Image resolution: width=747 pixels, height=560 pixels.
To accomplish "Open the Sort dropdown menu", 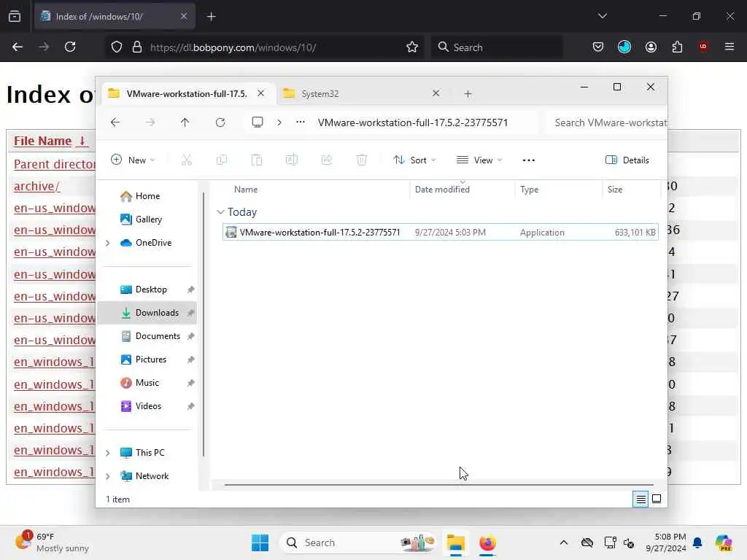I will (414, 160).
